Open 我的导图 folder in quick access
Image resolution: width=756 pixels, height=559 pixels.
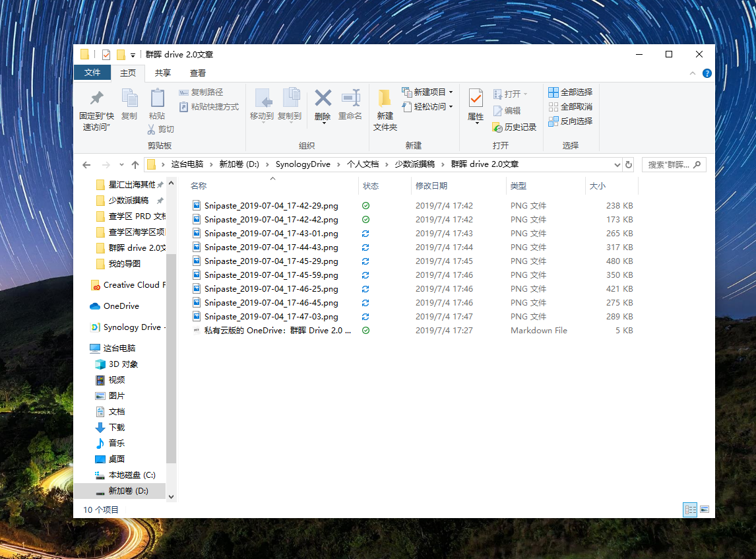pyautogui.click(x=119, y=264)
